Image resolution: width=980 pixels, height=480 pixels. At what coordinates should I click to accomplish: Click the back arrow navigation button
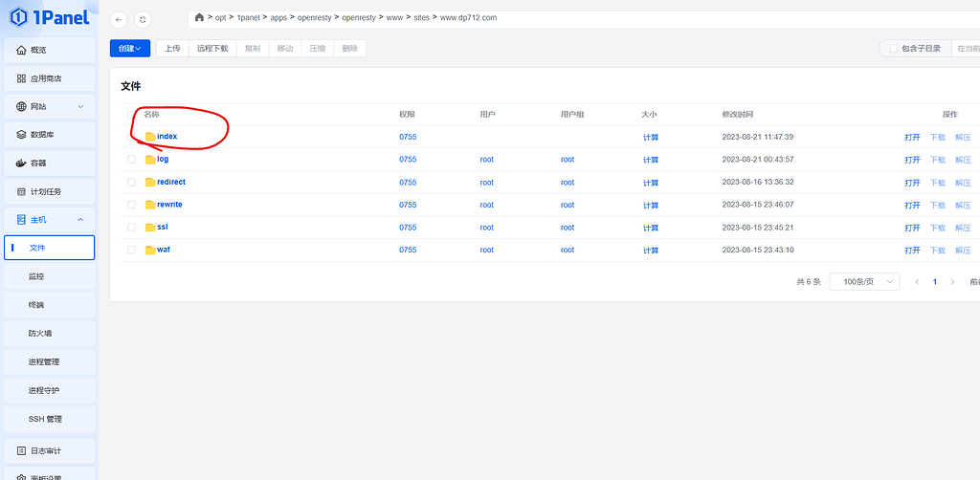(x=119, y=19)
